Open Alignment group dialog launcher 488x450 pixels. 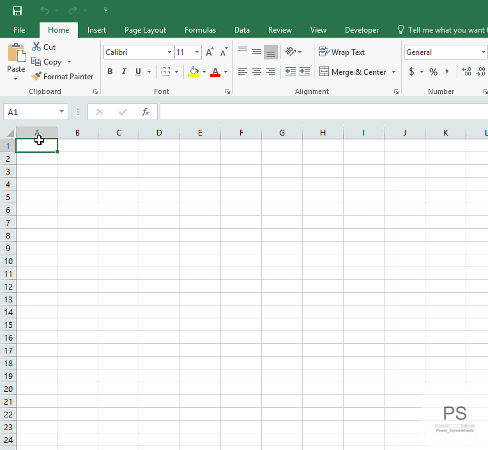[396, 92]
